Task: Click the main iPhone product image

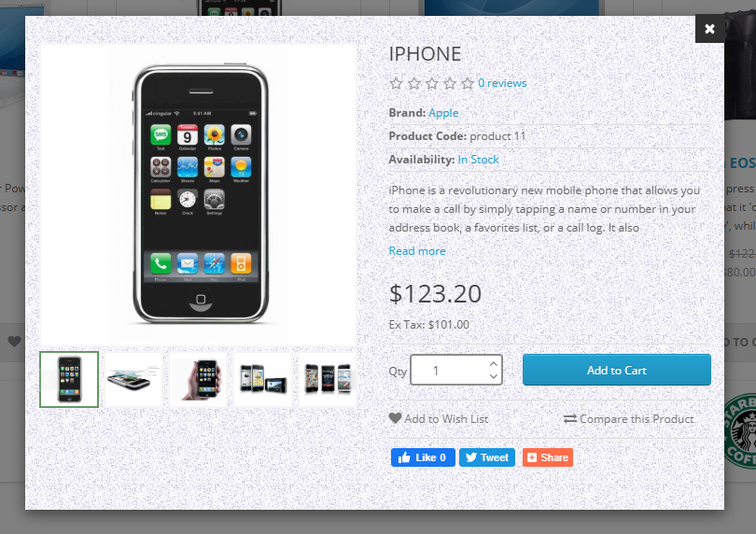Action: click(x=198, y=195)
